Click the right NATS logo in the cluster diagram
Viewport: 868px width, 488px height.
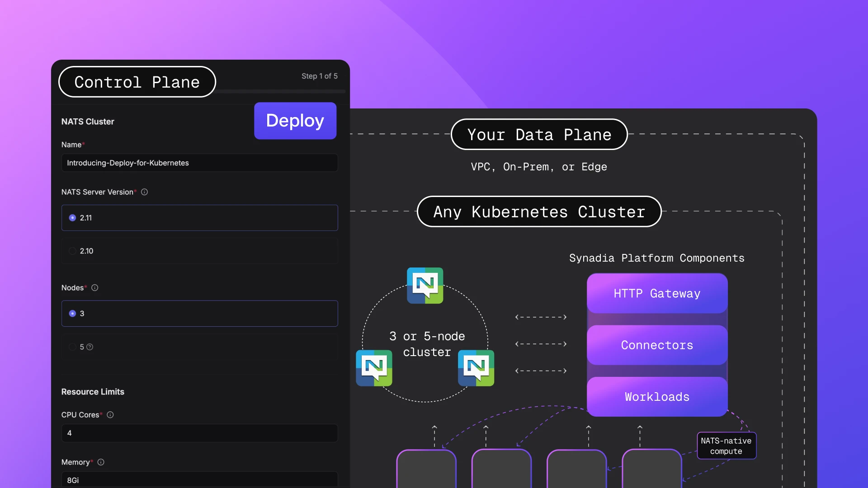[476, 368]
